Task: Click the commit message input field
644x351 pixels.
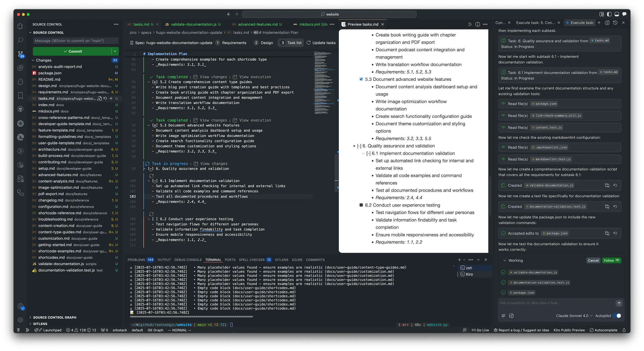Action: point(76,41)
